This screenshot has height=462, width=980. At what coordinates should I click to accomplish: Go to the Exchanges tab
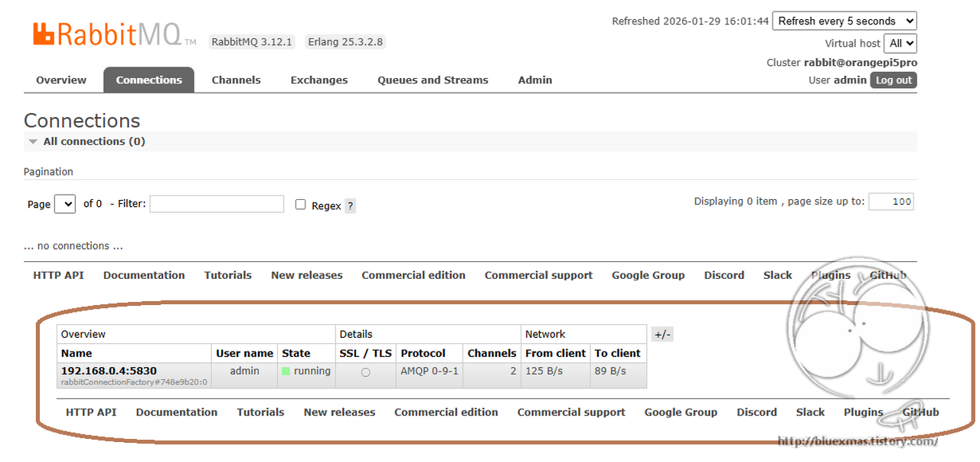319,80
